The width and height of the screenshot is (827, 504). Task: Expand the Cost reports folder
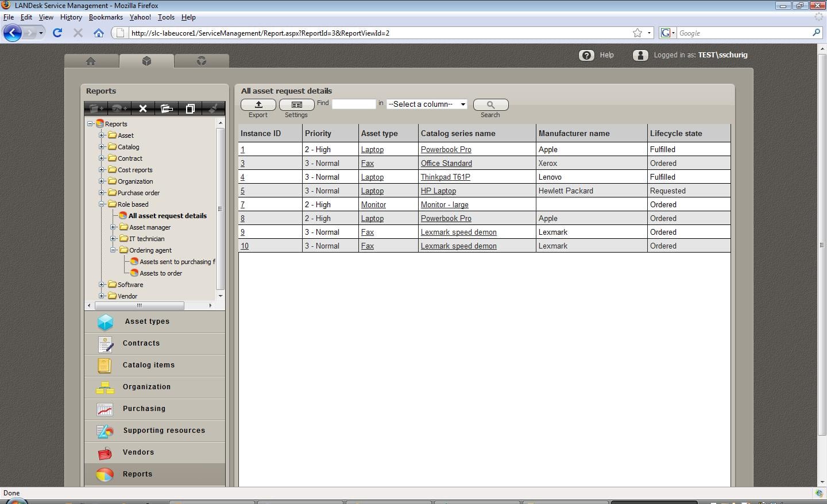[x=102, y=170]
